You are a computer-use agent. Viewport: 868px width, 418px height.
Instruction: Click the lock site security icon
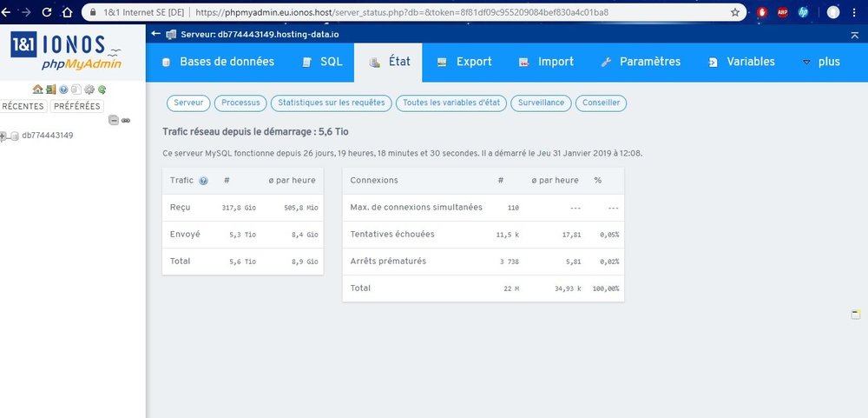coord(93,12)
